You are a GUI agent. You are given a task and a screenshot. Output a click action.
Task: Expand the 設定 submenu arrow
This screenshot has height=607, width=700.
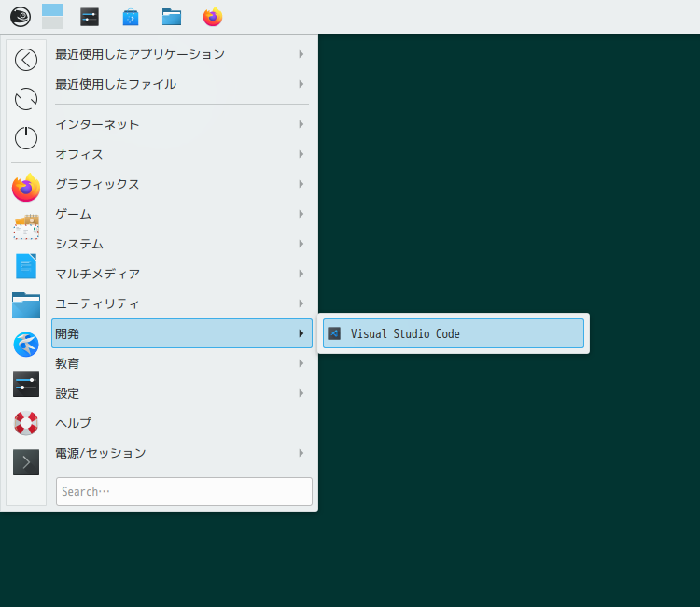point(301,393)
